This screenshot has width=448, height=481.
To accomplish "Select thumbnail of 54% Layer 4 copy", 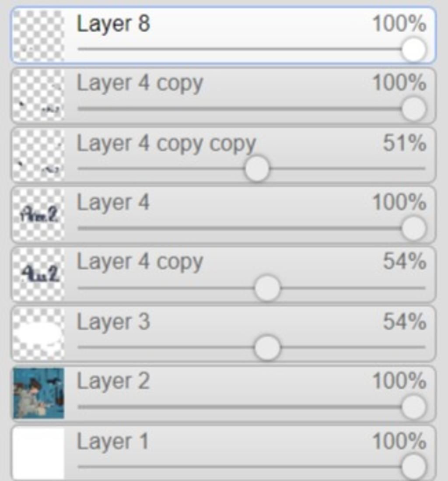I will [x=38, y=274].
